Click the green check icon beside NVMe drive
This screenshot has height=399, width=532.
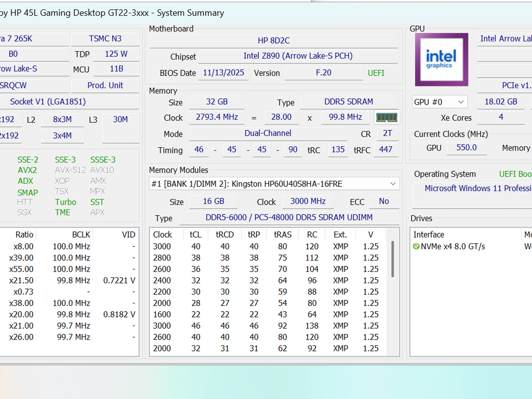(x=416, y=246)
